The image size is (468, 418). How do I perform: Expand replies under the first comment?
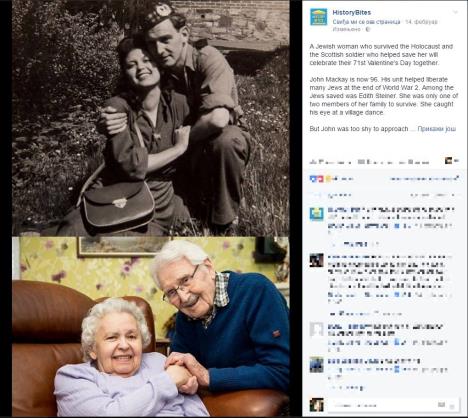click(354, 244)
